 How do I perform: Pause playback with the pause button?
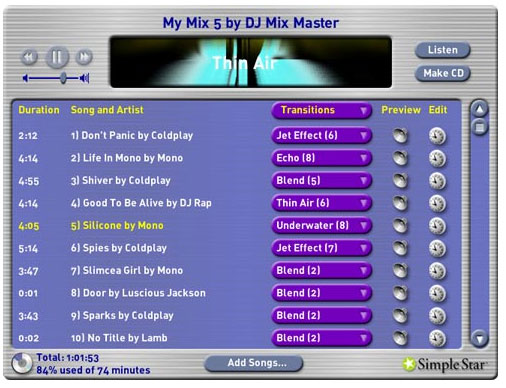(57, 57)
